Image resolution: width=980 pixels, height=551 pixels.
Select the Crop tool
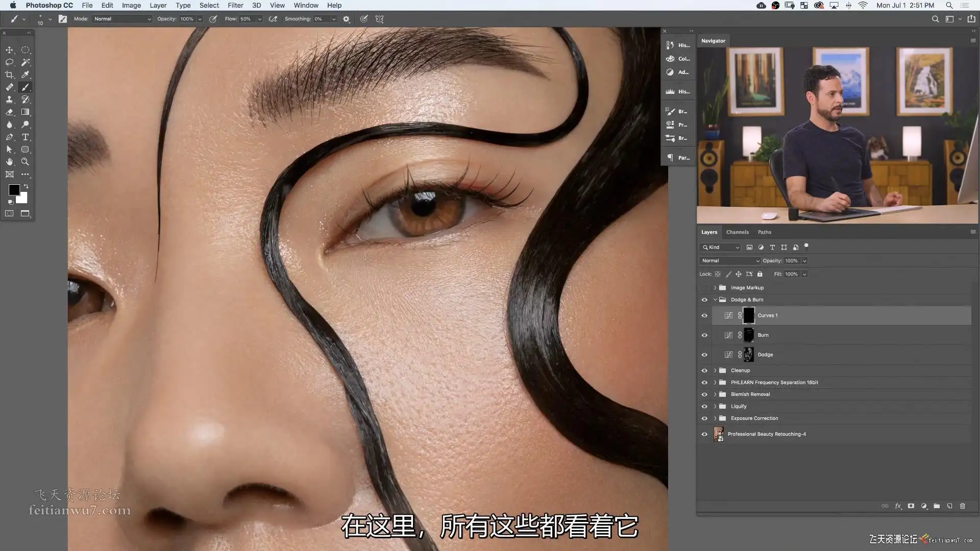tap(9, 74)
